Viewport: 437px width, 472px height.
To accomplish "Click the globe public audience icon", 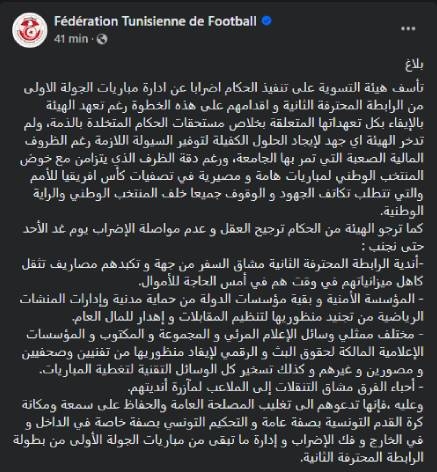I will (x=102, y=39).
